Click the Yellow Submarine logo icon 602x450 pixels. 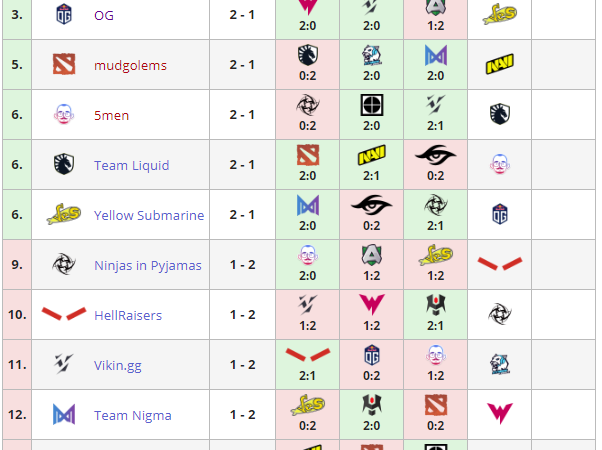[64, 215]
